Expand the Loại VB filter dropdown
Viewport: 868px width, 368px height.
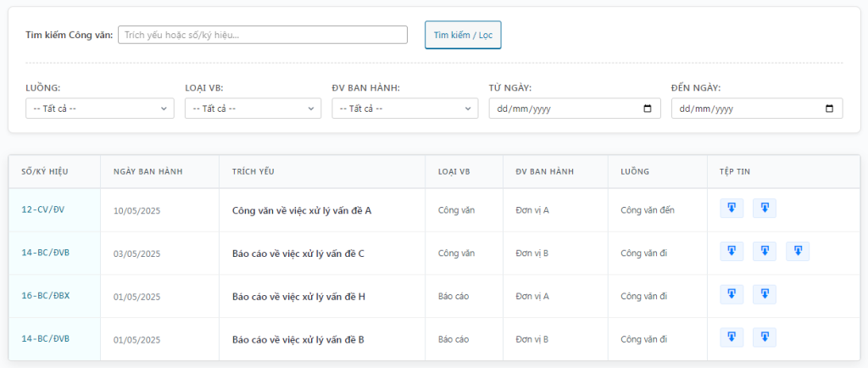(x=253, y=109)
